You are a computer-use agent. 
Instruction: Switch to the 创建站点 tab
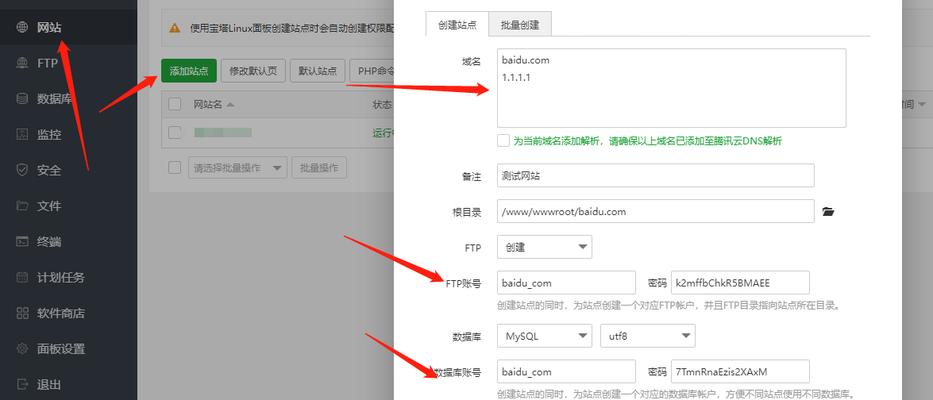pyautogui.click(x=457, y=25)
